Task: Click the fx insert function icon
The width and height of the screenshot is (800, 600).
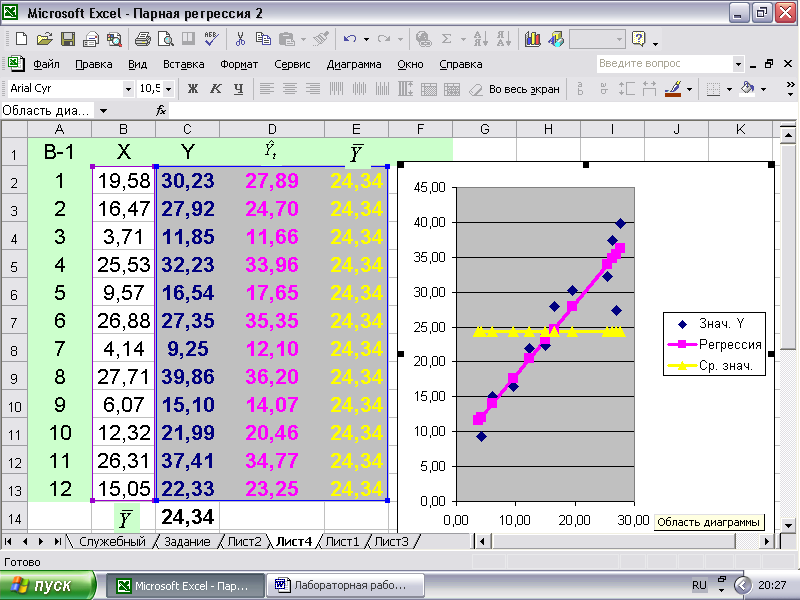Action: click(161, 110)
